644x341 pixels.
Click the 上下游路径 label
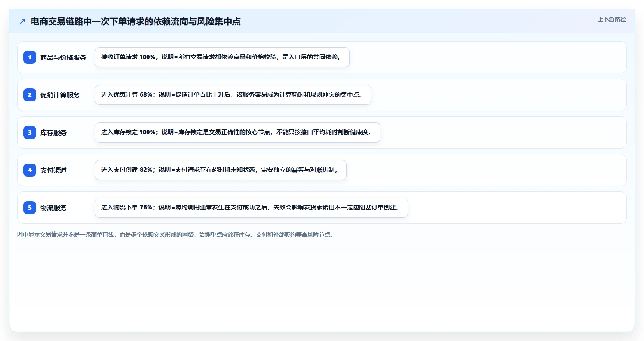pos(612,19)
